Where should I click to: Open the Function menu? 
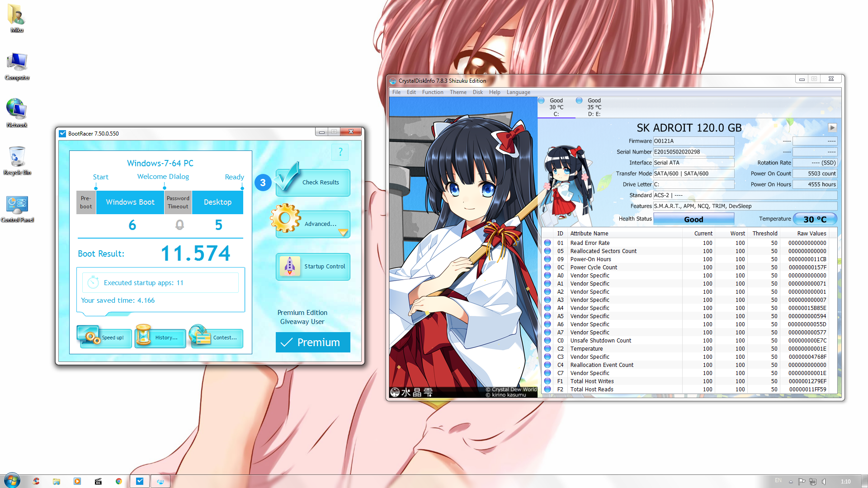point(432,92)
